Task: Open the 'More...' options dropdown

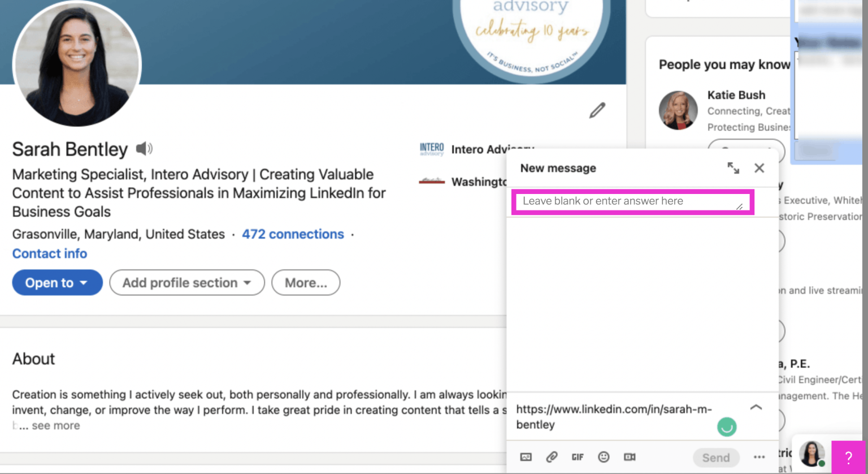Action: tap(305, 282)
